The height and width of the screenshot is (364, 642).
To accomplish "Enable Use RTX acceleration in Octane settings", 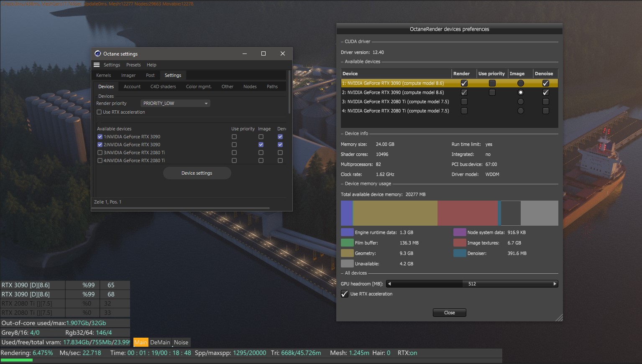I will point(99,112).
